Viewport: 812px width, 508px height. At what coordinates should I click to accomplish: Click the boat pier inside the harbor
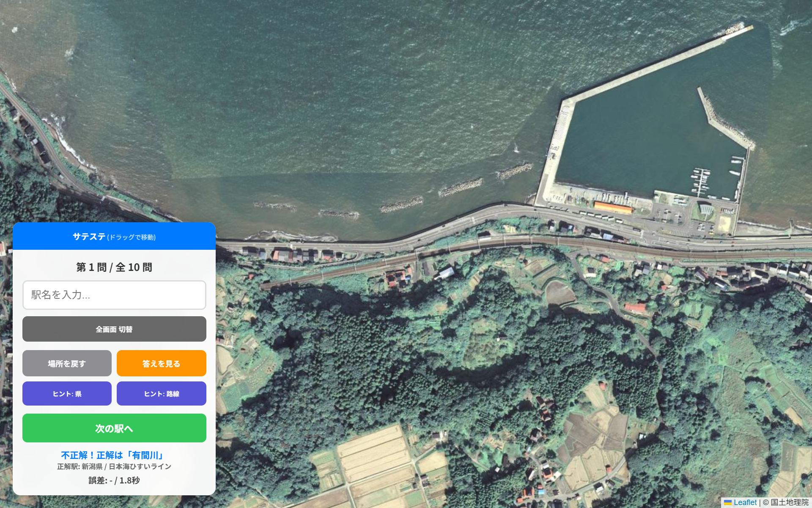[x=701, y=182]
